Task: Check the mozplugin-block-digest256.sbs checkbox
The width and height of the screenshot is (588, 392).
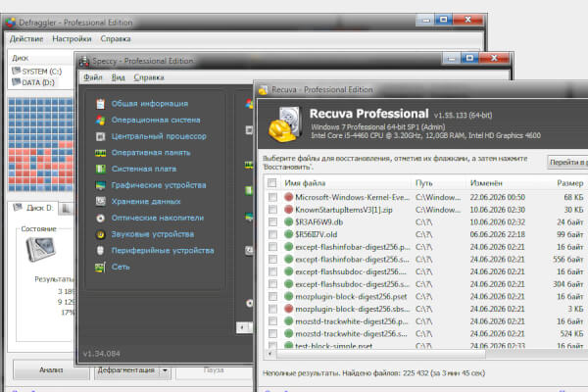Action: coord(272,309)
